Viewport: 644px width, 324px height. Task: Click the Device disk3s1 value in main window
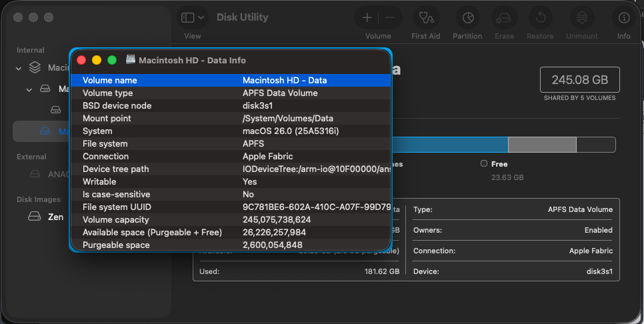pyautogui.click(x=599, y=271)
